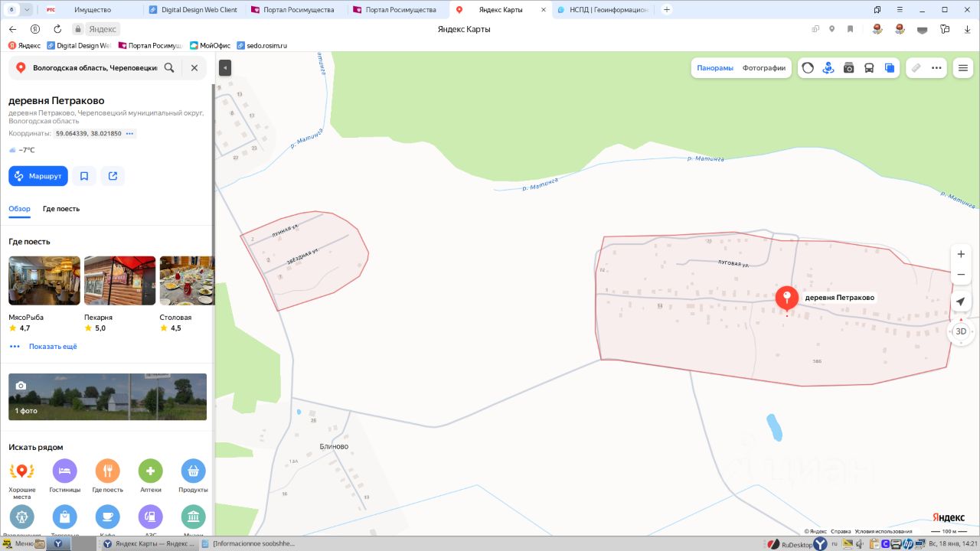
Task: Show public transport with the bus icon
Action: point(869,67)
